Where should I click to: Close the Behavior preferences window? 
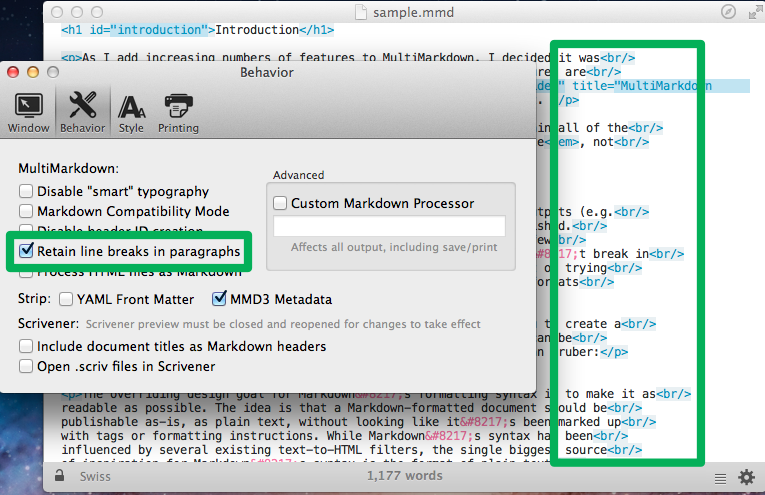(13, 72)
